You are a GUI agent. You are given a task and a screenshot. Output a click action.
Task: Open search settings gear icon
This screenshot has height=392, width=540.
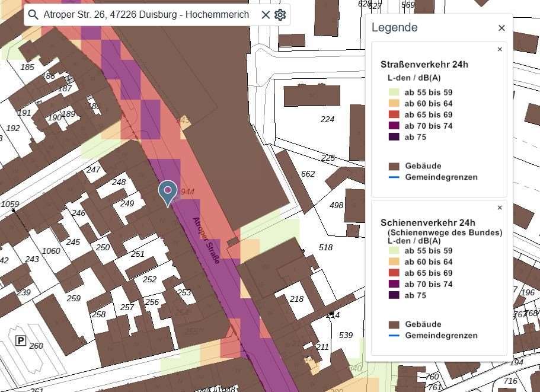pyautogui.click(x=280, y=15)
